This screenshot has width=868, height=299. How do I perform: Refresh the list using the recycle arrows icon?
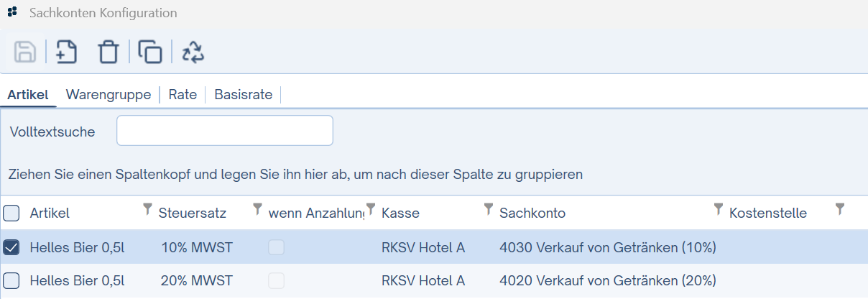tap(193, 52)
